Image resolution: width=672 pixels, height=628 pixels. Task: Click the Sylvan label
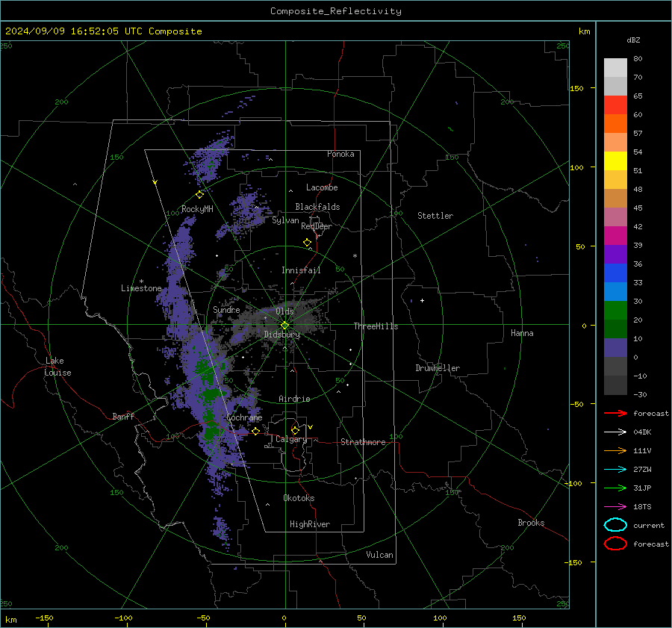click(x=285, y=220)
